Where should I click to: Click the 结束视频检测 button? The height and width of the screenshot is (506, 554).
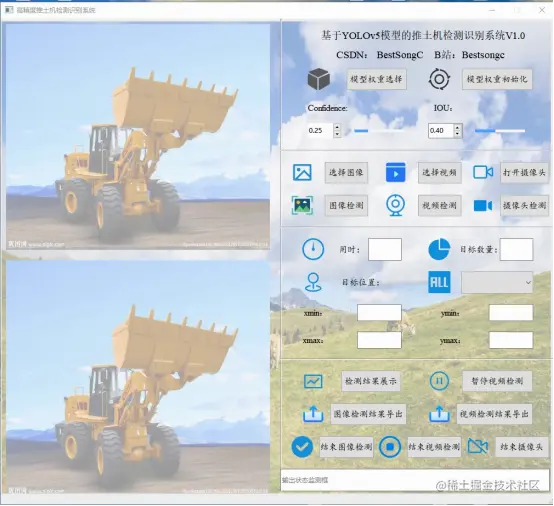pos(434,447)
